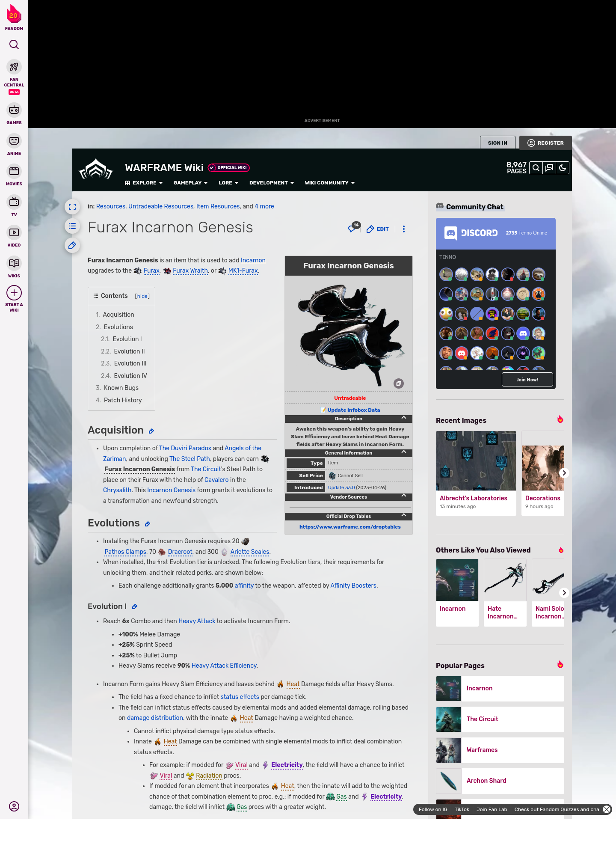Open Hate Incarnon thumbnail card

[x=505, y=593]
